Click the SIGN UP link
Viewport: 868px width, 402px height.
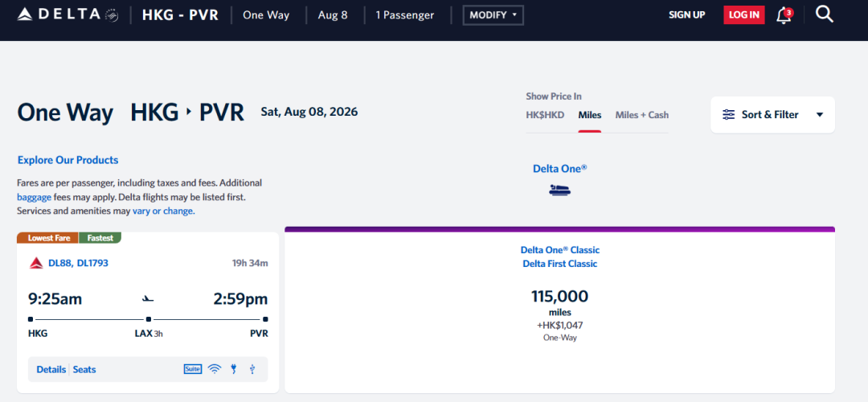[686, 15]
